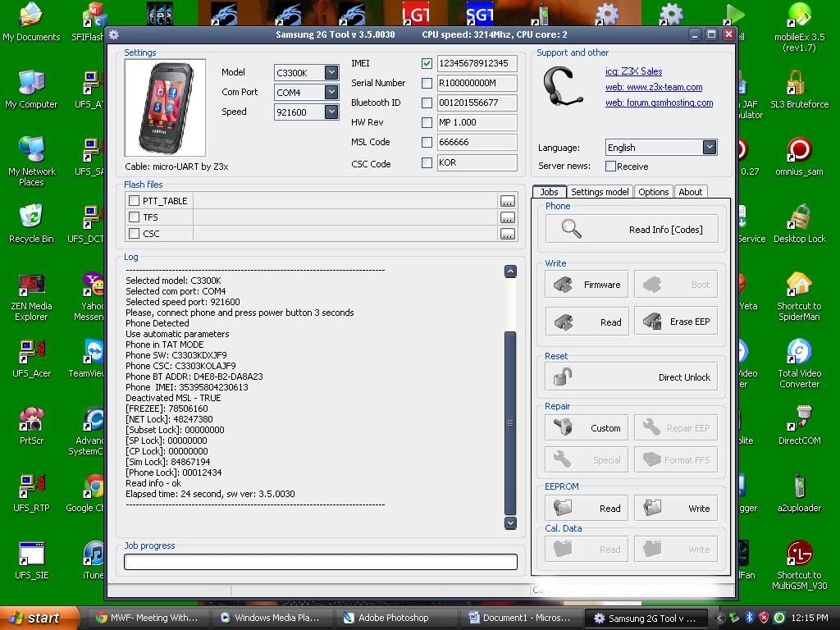Click the Job progress bar
The height and width of the screenshot is (630, 840).
tap(321, 561)
